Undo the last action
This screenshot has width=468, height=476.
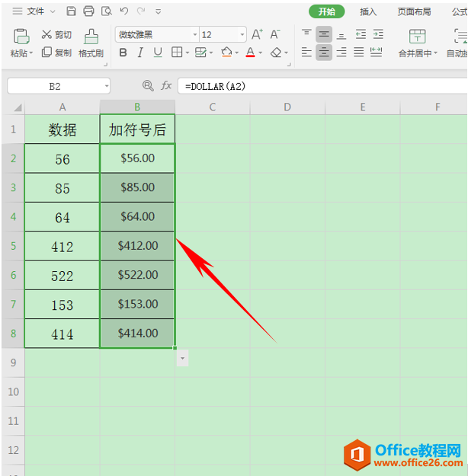tap(123, 11)
